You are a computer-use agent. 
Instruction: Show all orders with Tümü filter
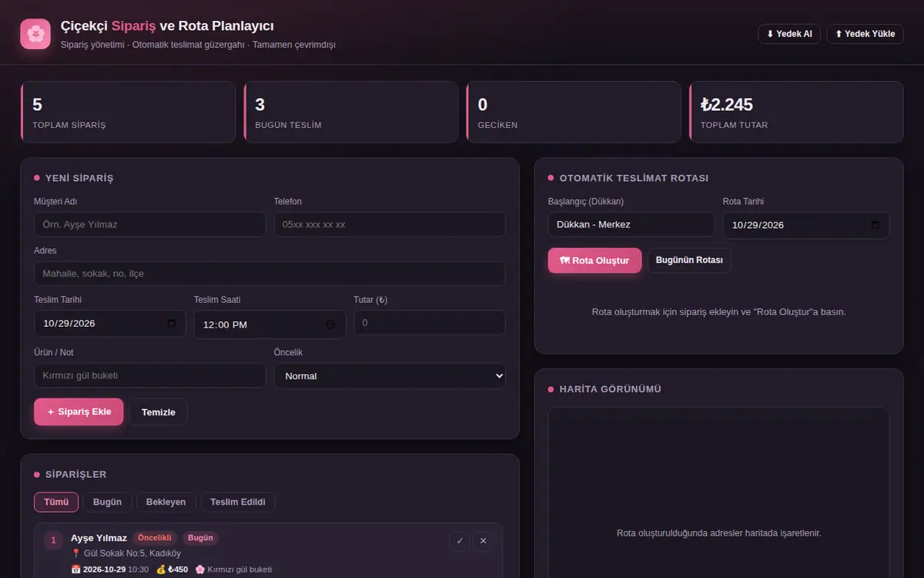(56, 502)
